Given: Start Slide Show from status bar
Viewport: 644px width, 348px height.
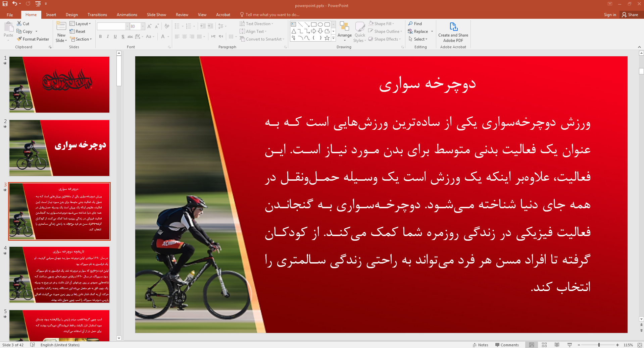Looking at the screenshot, I should pyautogui.click(x=569, y=345).
